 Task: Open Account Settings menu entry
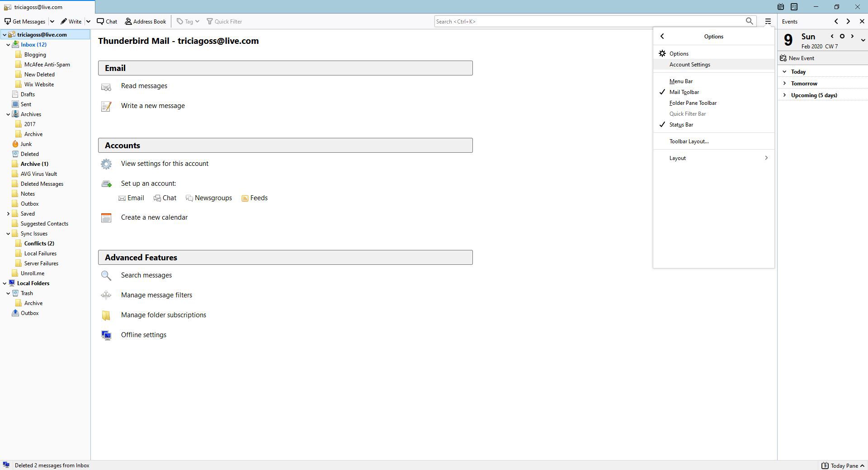click(x=713, y=64)
